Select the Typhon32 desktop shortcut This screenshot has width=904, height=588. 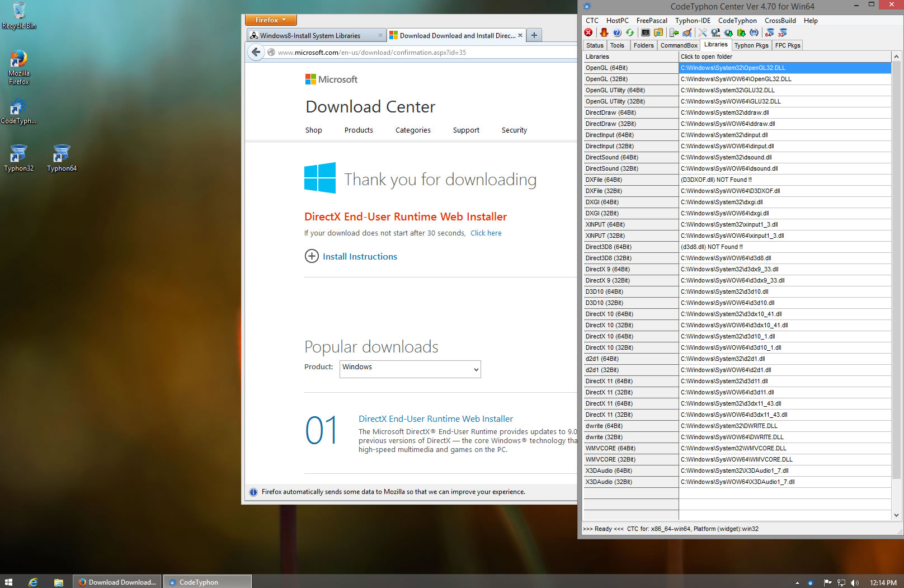coord(19,158)
